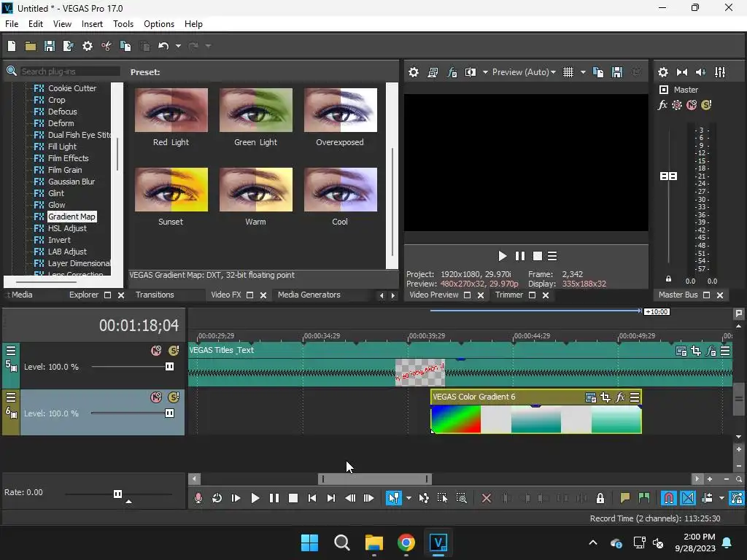Open Event FX on VEGAS Color Gradient 6

620,397
